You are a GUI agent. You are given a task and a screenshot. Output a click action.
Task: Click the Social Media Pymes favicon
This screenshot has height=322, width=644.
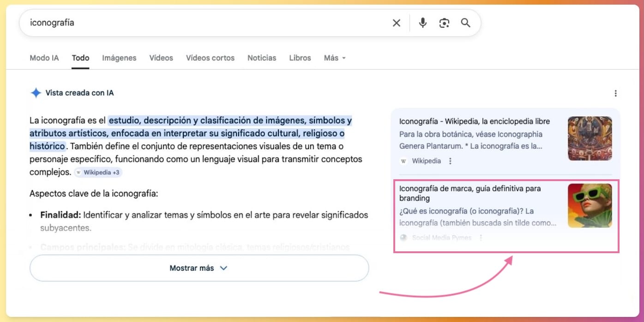tap(403, 238)
